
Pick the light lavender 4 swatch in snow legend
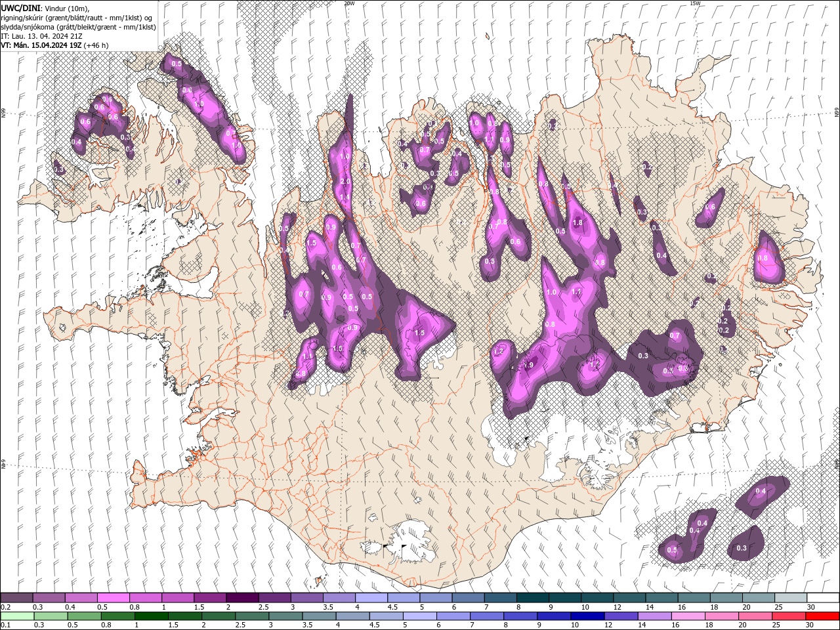point(371,598)
